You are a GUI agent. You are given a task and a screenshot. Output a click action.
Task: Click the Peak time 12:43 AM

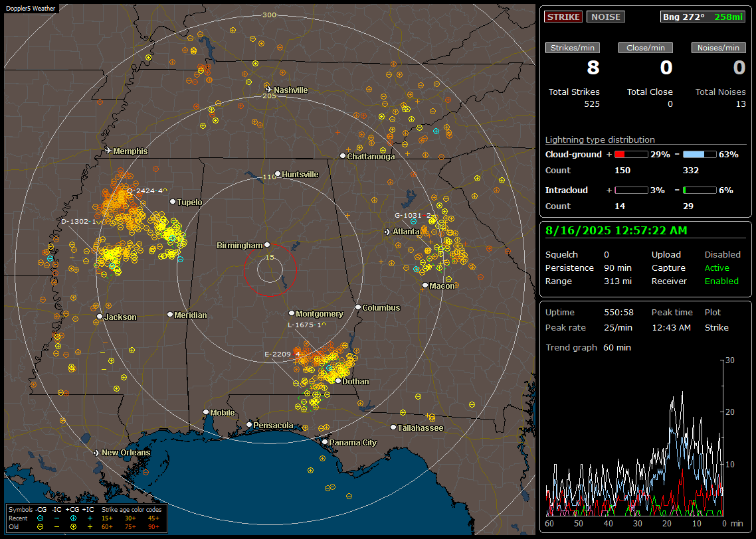pyautogui.click(x=671, y=327)
